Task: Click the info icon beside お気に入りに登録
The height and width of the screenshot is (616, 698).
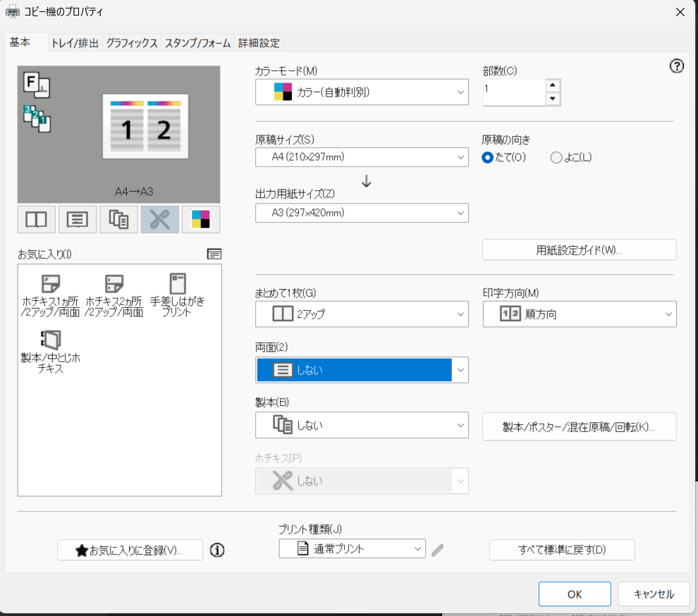Action: [x=217, y=550]
